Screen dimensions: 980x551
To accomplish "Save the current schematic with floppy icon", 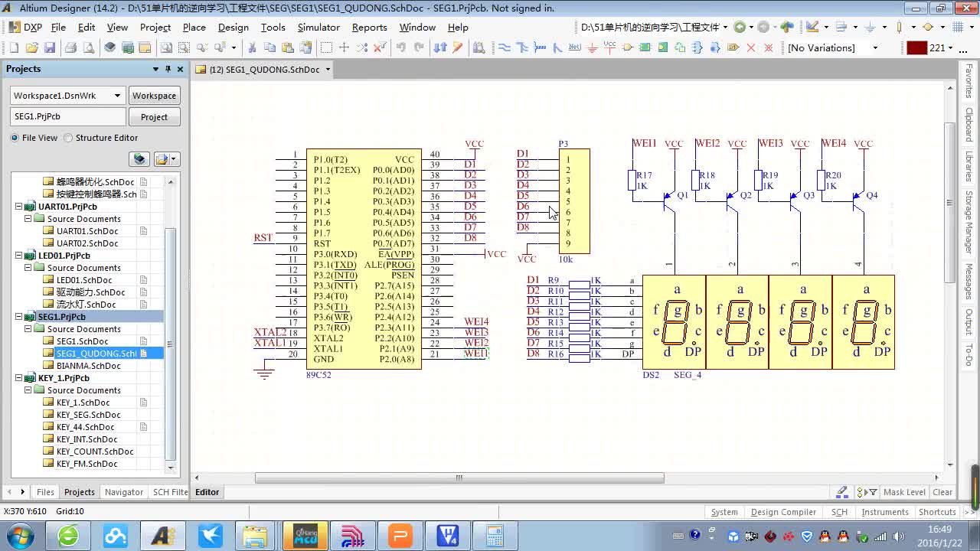I will tap(50, 47).
